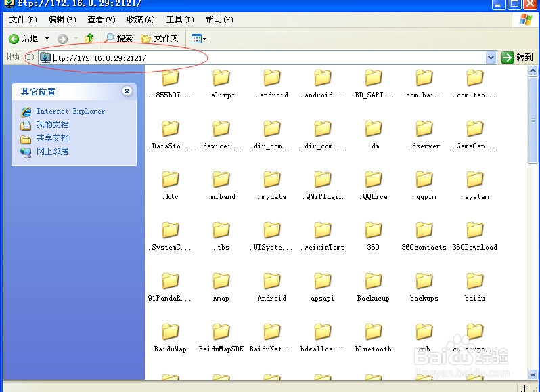Open the File (文件) menu

(x=23, y=20)
